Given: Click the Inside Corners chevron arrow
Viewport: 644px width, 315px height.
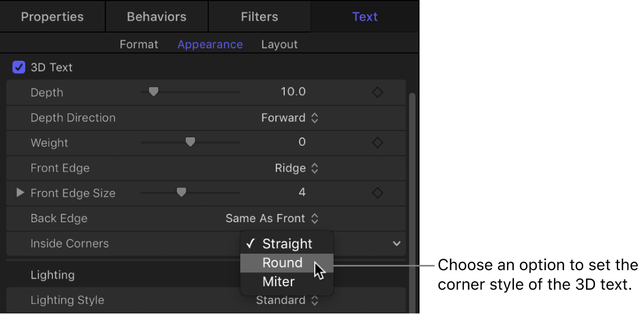Looking at the screenshot, I should [x=397, y=244].
